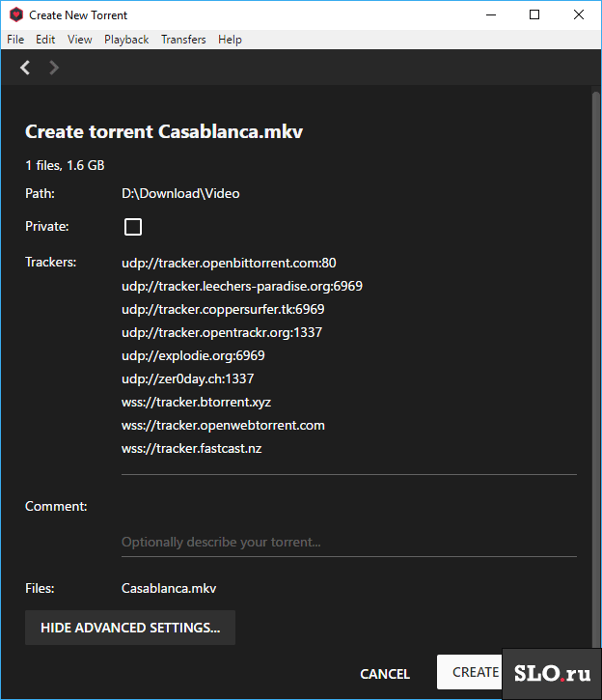Minimize the Create New Torrent window
This screenshot has width=602, height=700.
491,14
